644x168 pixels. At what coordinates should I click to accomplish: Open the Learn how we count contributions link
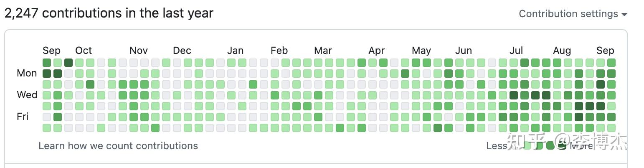point(118,146)
